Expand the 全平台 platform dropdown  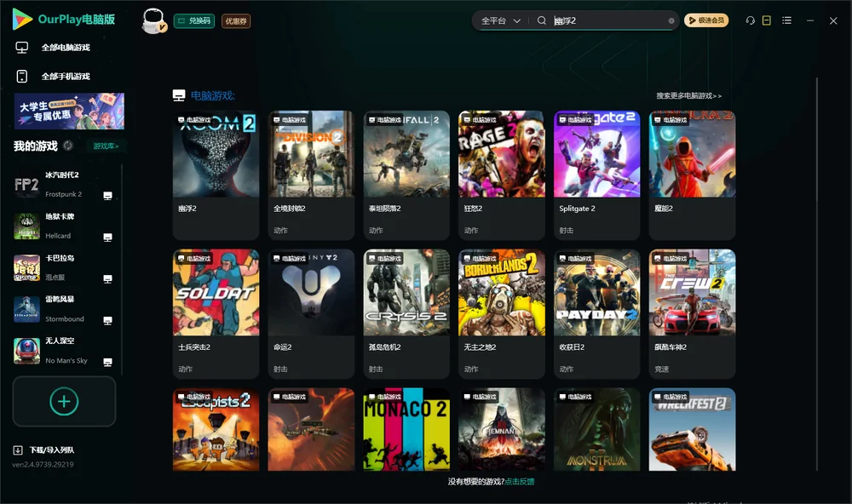500,20
